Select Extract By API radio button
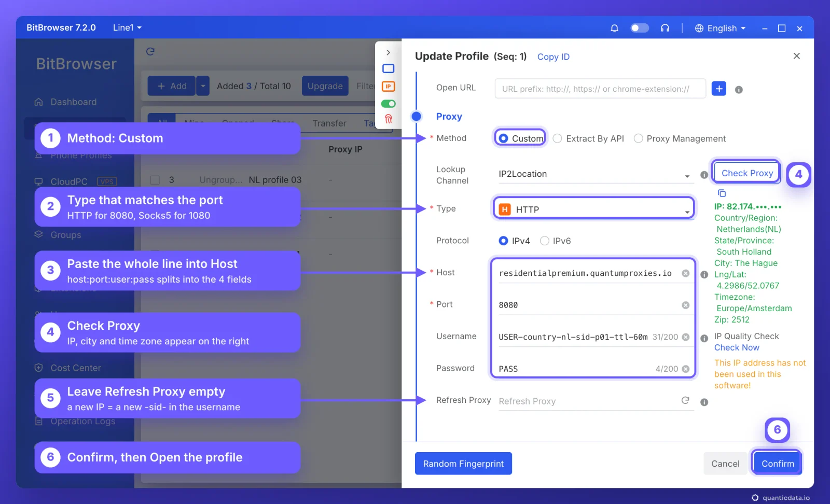The height and width of the screenshot is (504, 830). 558,138
